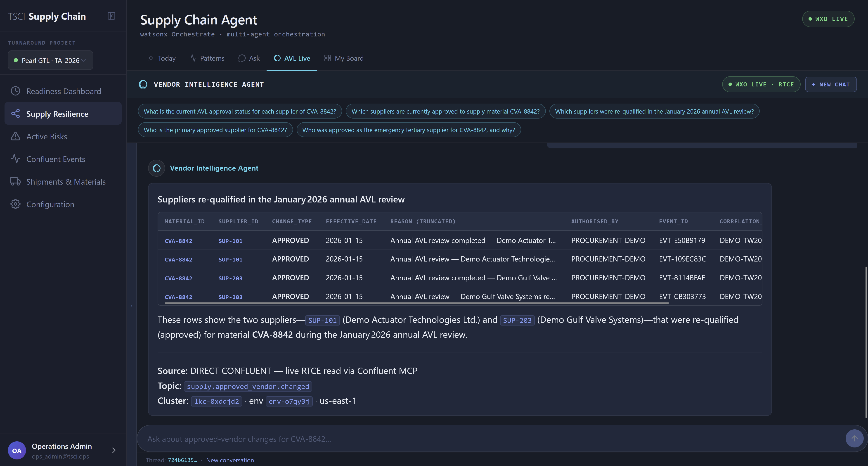The image size is (868, 466).
Task: Collapse the sidebar with the panel icon
Action: [x=111, y=16]
